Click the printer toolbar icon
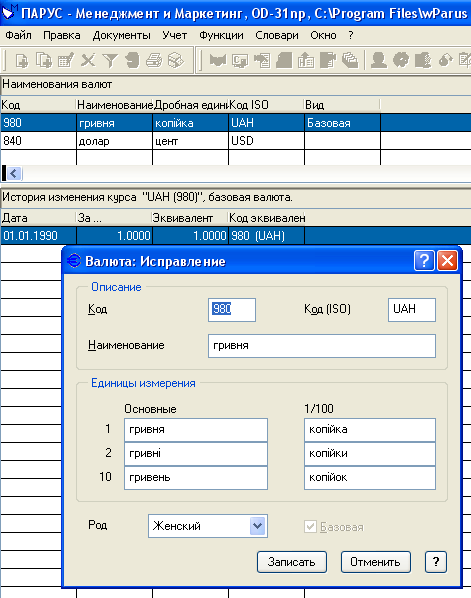Viewport: 471px width, 598px height. pyautogui.click(x=154, y=61)
